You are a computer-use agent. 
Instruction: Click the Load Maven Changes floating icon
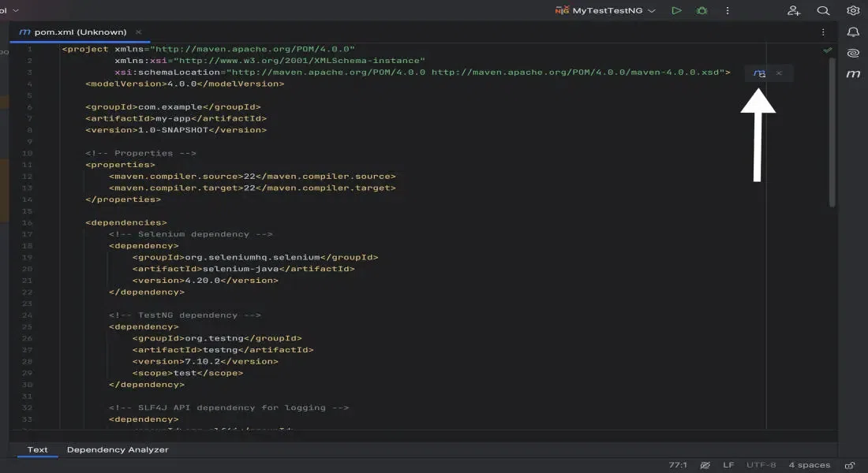[759, 73]
